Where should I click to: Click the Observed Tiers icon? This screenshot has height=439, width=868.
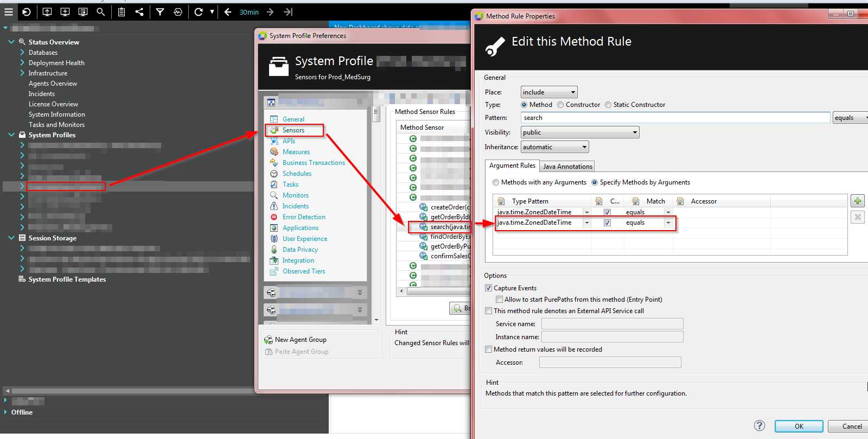tap(274, 271)
